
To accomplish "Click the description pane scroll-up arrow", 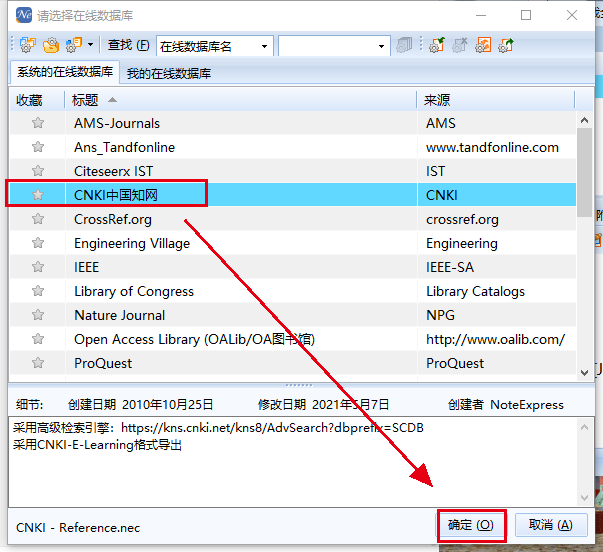I will 585,427.
